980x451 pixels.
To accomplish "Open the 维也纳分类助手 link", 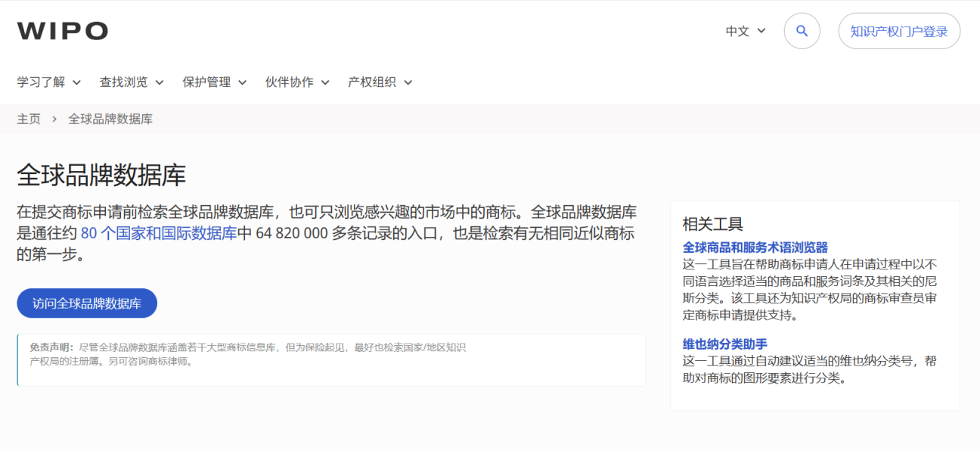I will pos(724,344).
